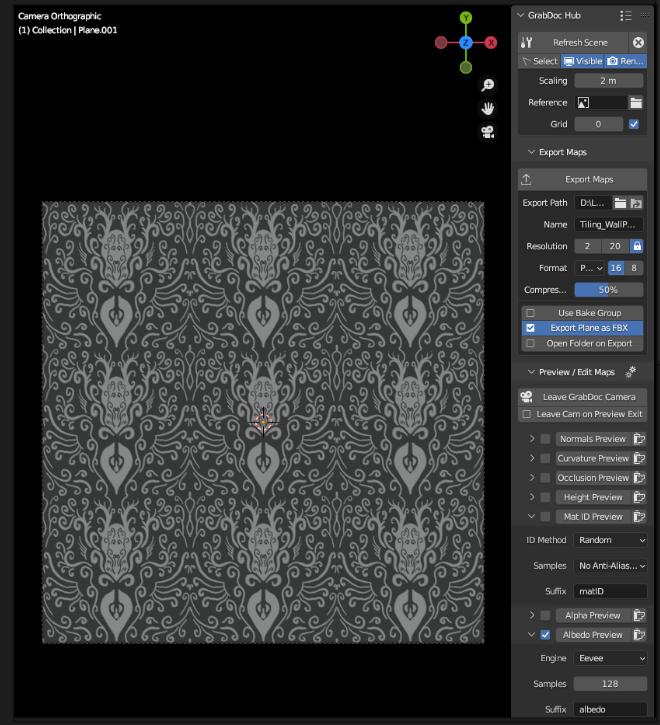Viewport: 660px width, 725px height.
Task: Enable the Height map checkbox
Action: [x=545, y=497]
